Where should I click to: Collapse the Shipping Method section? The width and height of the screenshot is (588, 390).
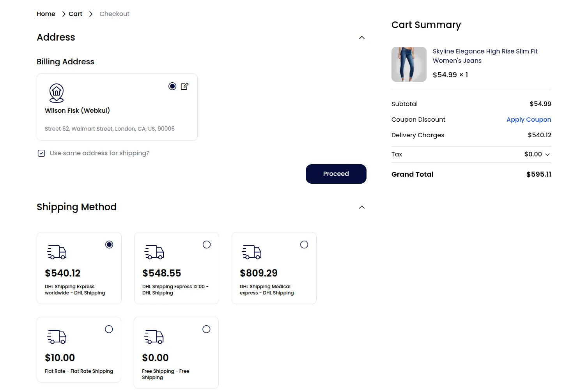pos(361,207)
